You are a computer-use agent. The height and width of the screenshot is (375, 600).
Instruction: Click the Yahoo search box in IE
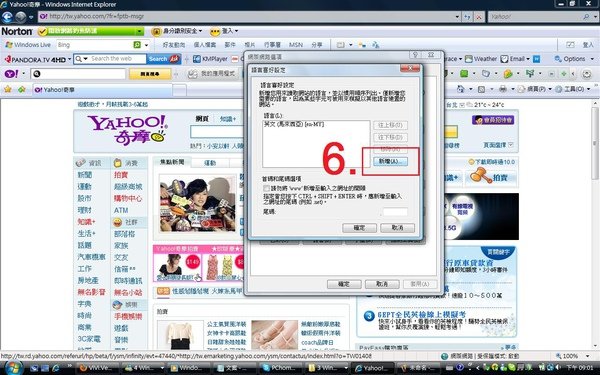[x=534, y=17]
